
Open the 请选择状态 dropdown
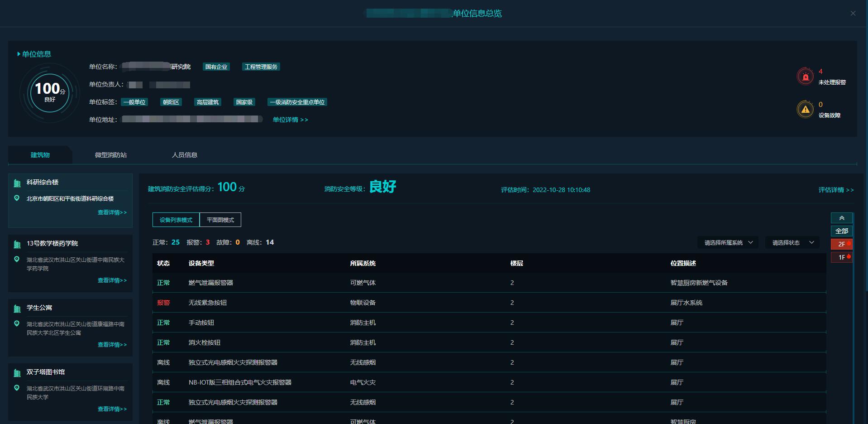[x=792, y=243]
